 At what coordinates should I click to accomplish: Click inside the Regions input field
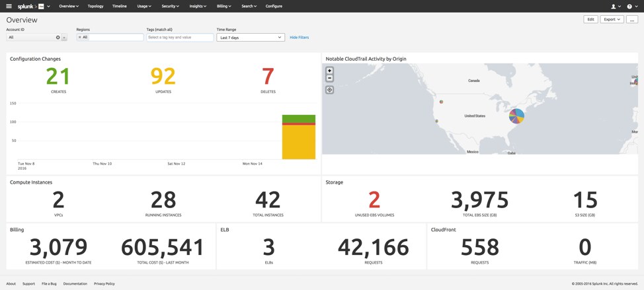[116, 38]
